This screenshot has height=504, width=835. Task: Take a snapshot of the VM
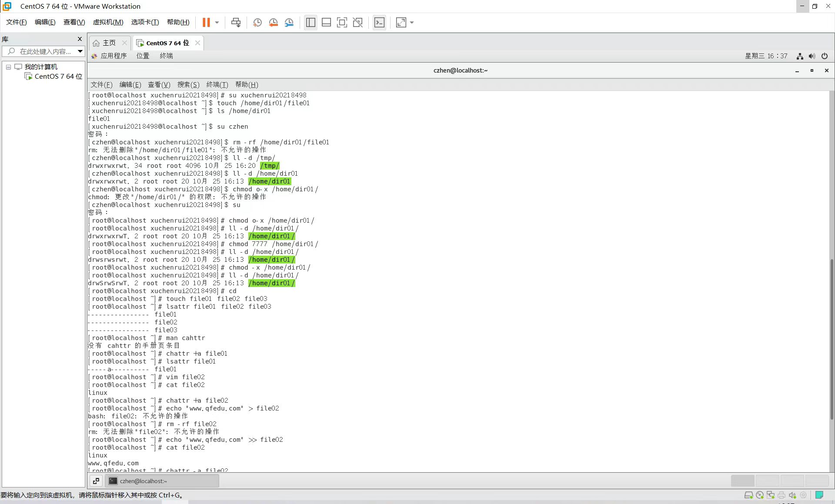(x=257, y=23)
